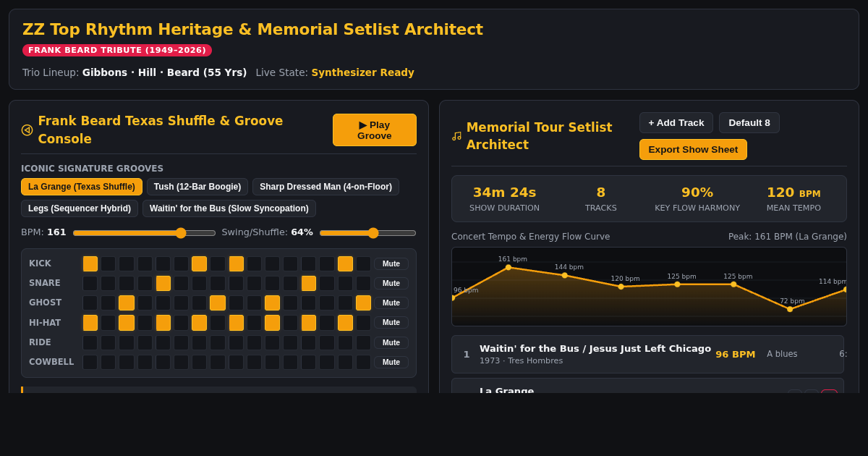Toggle GHOST row eighth step cell
Screen dimensions: 868x456
coord(218,303)
